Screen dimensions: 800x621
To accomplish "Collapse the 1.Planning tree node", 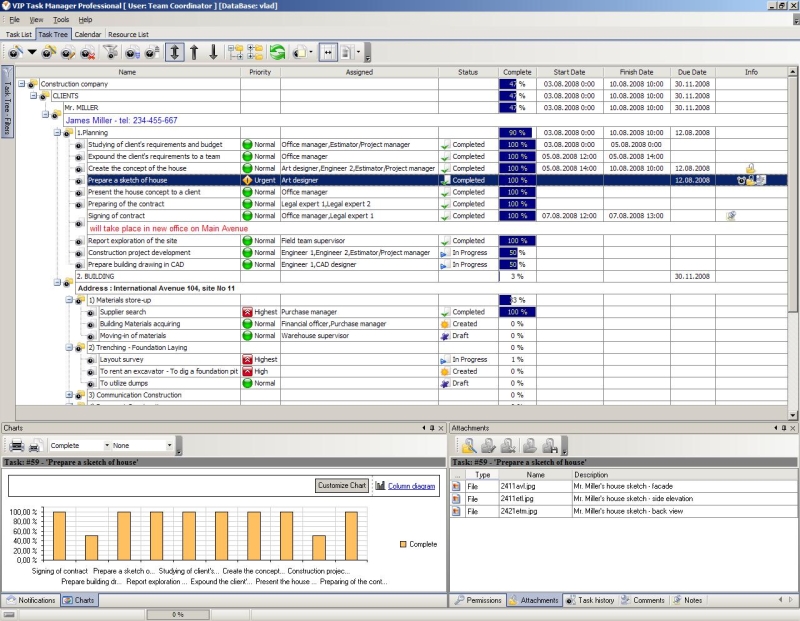I will pos(57,132).
